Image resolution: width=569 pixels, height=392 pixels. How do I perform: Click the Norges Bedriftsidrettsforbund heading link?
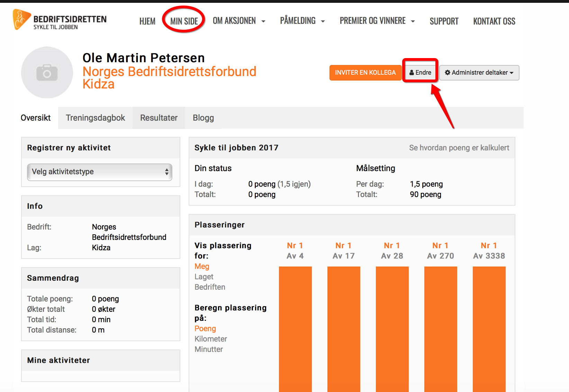[x=169, y=72]
